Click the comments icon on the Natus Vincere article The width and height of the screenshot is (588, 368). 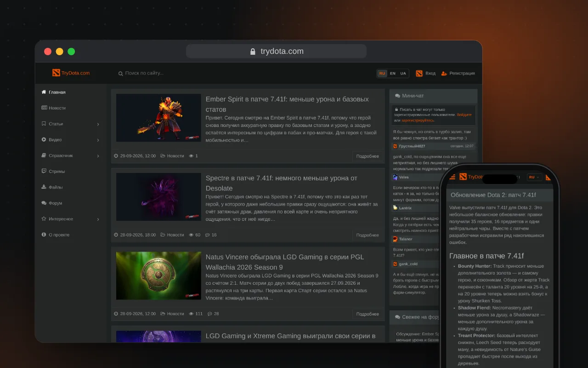point(210,314)
